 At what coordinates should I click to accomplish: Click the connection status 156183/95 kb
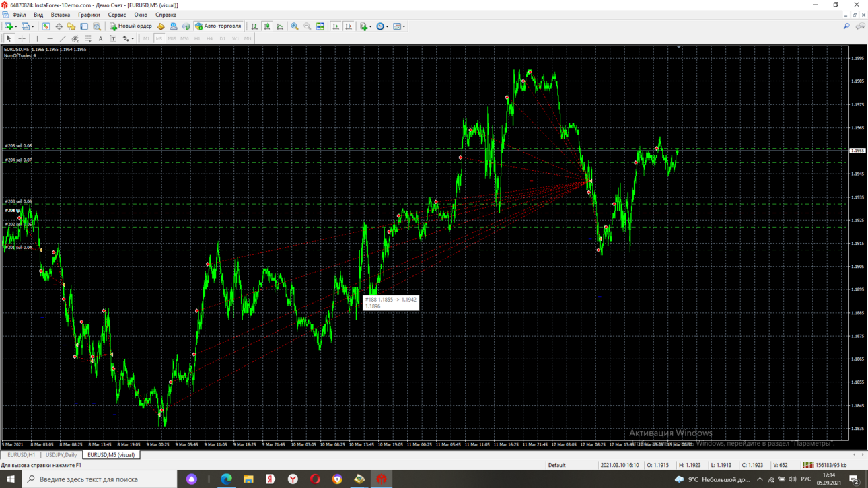click(x=824, y=465)
